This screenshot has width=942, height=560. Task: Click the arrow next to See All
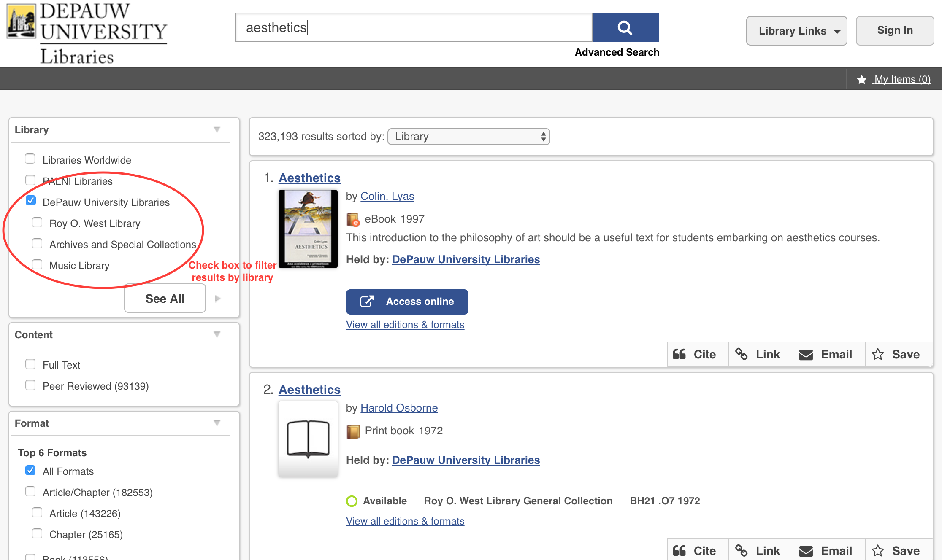coord(218,299)
